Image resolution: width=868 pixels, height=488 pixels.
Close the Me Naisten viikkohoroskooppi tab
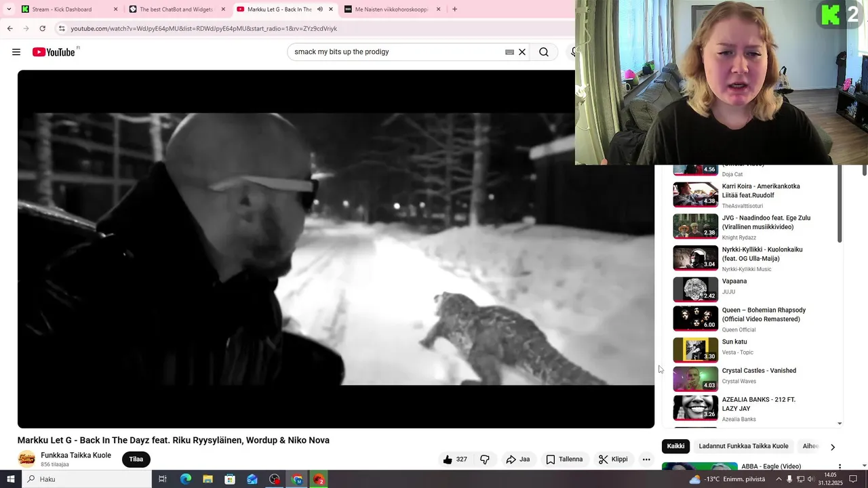[438, 9]
